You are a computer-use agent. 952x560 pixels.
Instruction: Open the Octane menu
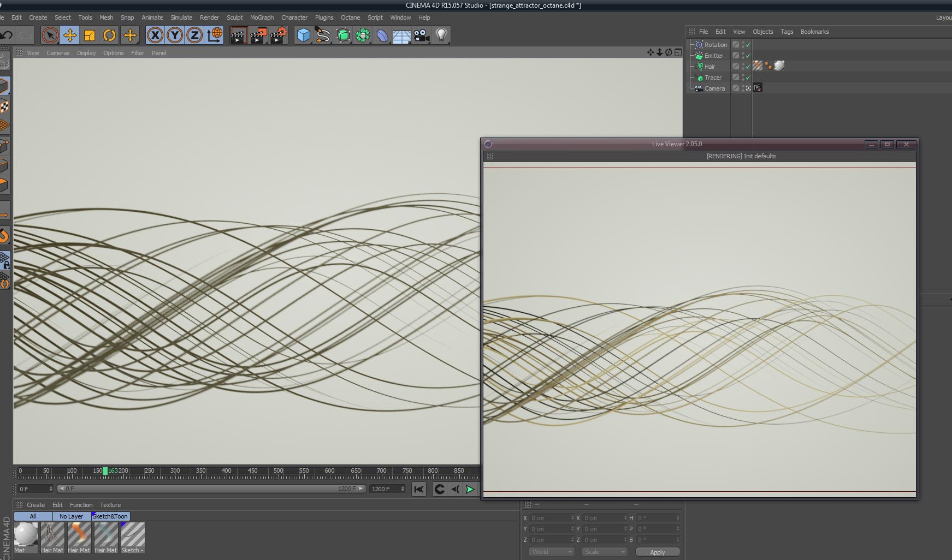(x=350, y=17)
